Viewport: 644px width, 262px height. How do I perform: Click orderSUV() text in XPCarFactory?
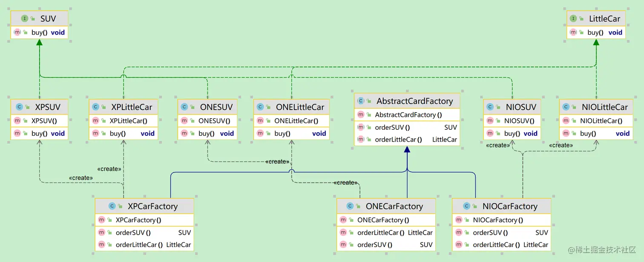133,233
